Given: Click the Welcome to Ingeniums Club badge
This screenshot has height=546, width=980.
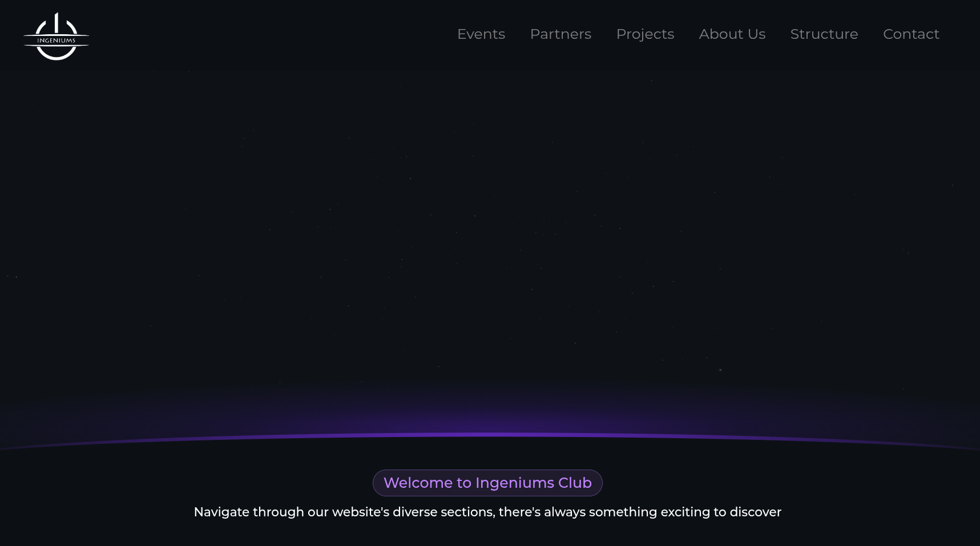Looking at the screenshot, I should click(x=487, y=483).
